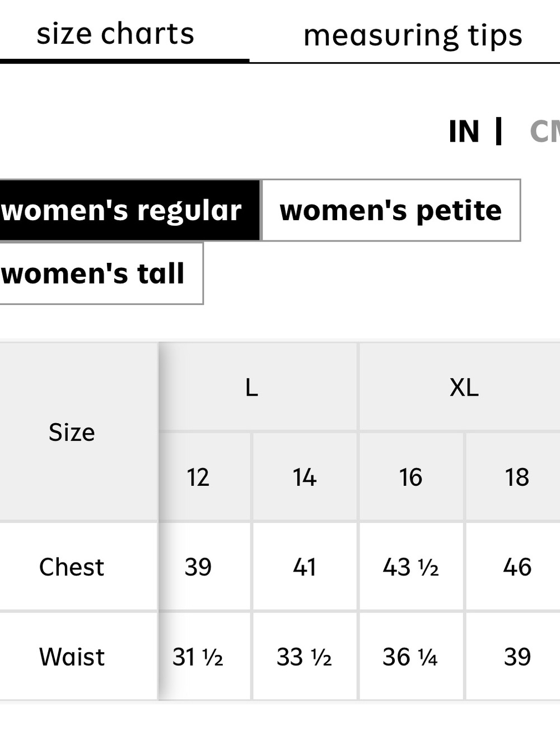The image size is (560, 747).
Task: Choose women's tall size chart
Action: pos(101,273)
